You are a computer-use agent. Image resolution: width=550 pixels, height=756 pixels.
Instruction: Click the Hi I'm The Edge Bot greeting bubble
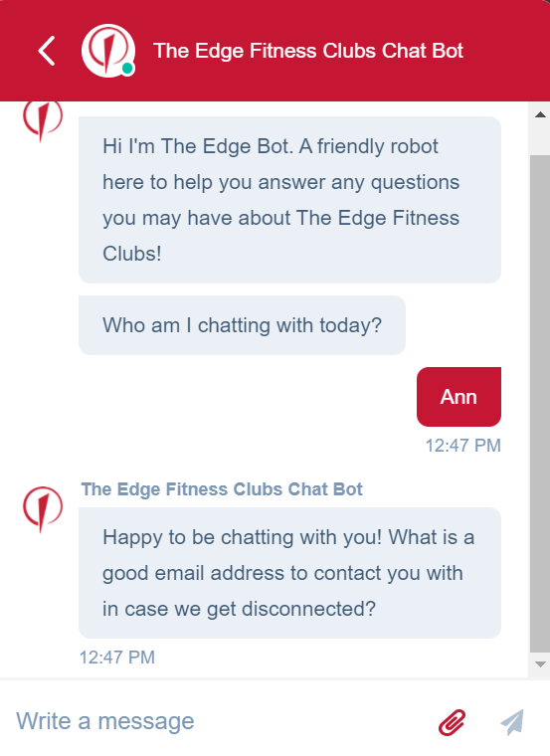pyautogui.click(x=289, y=200)
